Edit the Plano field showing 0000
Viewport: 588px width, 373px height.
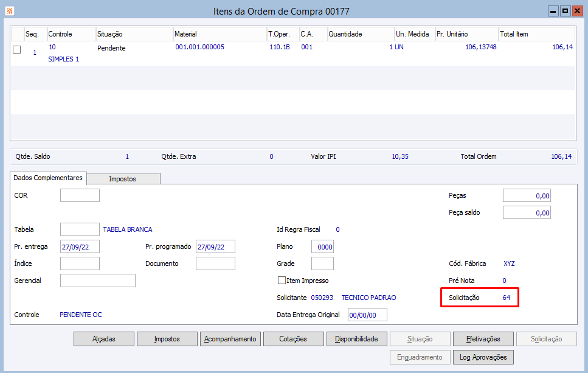coord(322,246)
